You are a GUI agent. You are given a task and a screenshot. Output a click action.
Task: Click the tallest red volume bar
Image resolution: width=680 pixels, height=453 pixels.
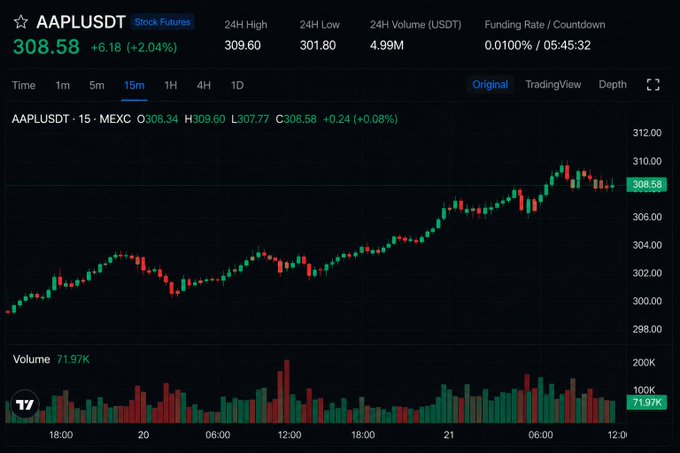286,391
